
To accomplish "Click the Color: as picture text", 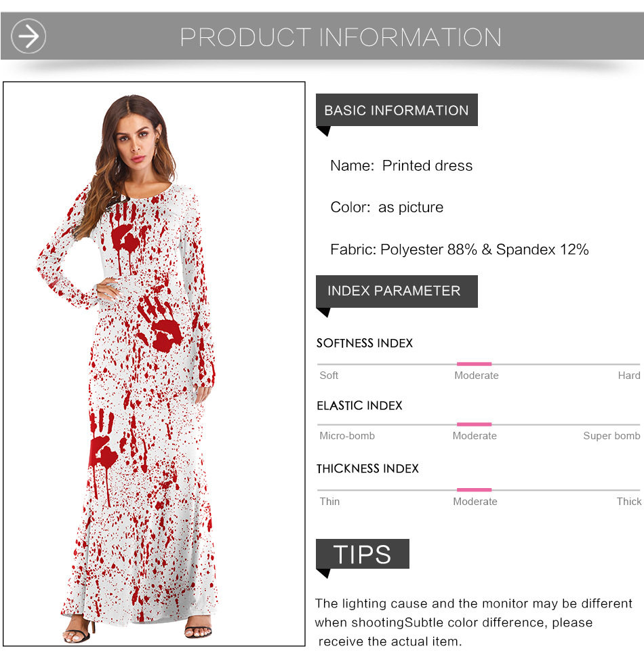I will click(x=386, y=207).
